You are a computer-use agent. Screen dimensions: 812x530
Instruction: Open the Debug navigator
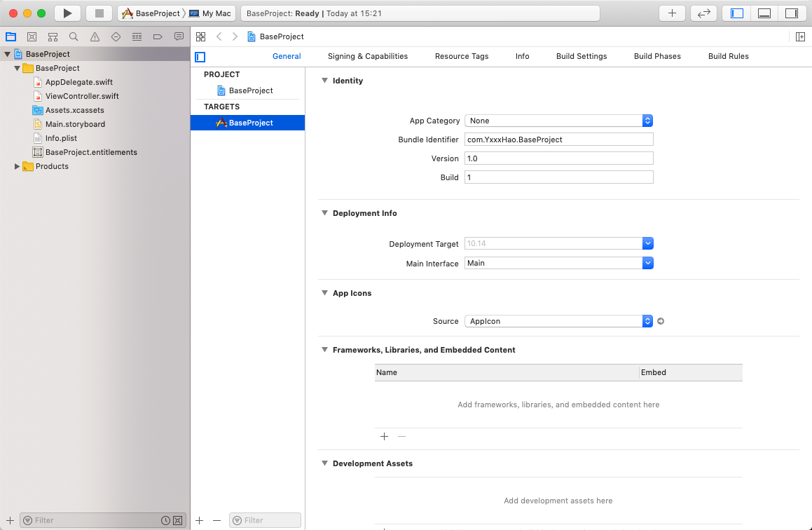137,36
